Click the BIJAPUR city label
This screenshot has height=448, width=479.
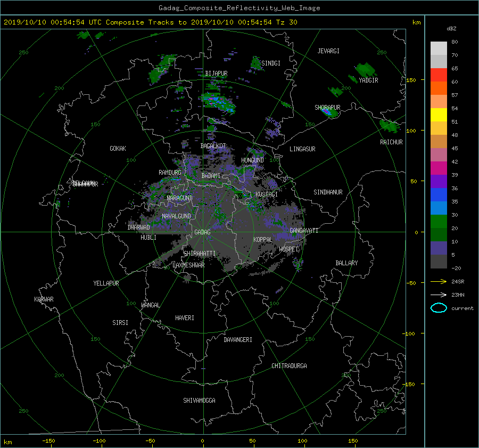pyautogui.click(x=216, y=74)
